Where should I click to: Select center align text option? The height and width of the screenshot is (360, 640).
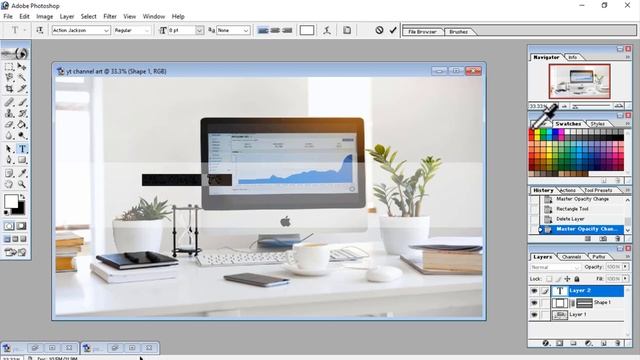[275, 30]
